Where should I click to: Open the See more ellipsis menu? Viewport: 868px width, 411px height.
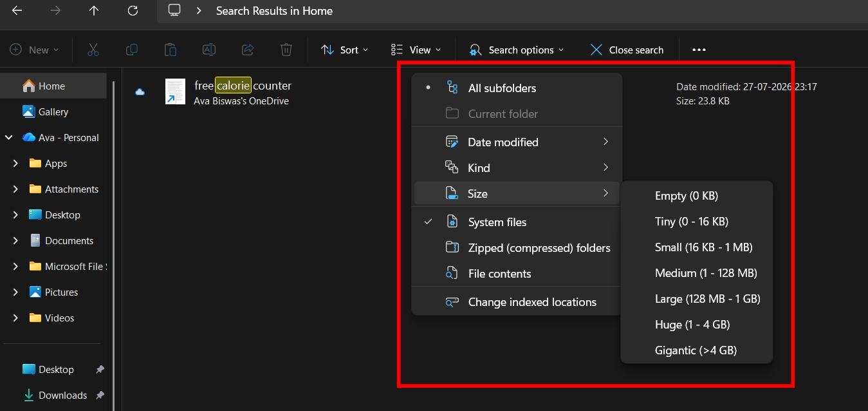pos(699,50)
